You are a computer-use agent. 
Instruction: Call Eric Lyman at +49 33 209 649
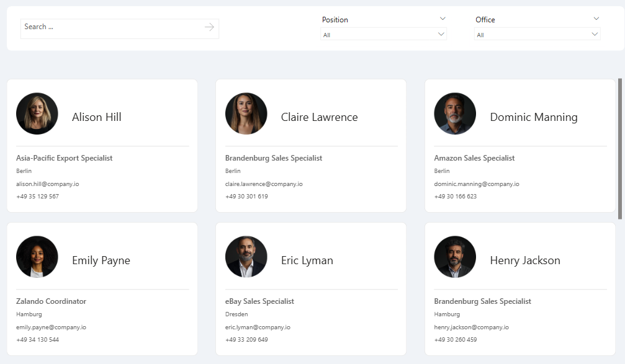click(246, 340)
